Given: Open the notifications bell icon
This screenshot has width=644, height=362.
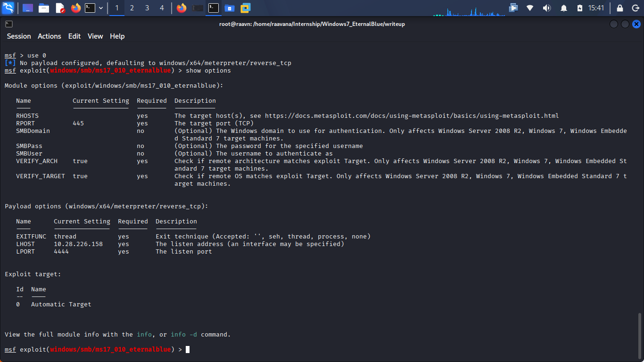Looking at the screenshot, I should tap(564, 8).
